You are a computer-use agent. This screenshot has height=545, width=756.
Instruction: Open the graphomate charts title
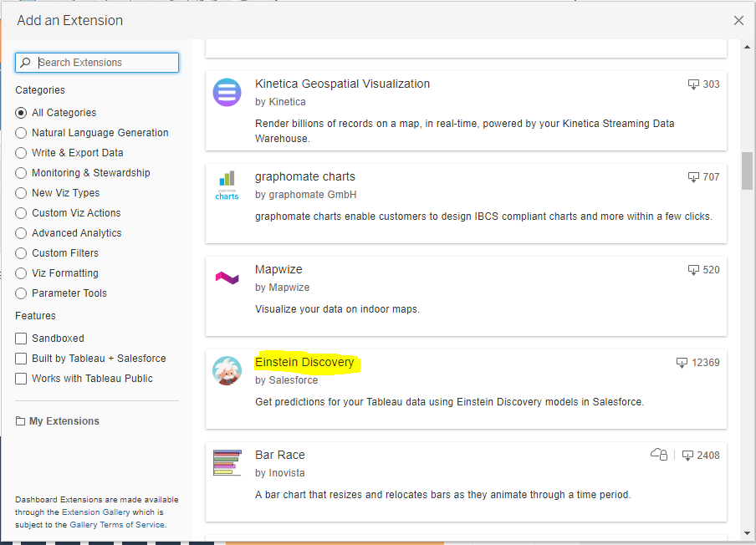pos(305,177)
